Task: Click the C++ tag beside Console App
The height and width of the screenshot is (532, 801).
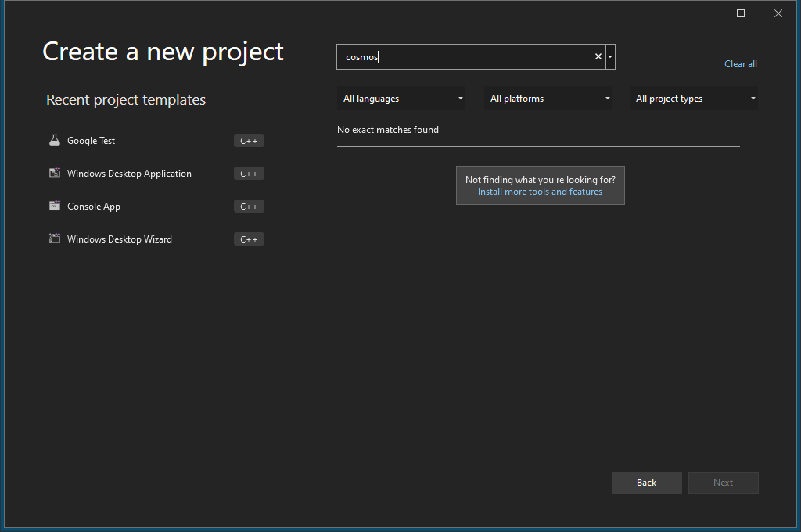Action: pyautogui.click(x=249, y=206)
